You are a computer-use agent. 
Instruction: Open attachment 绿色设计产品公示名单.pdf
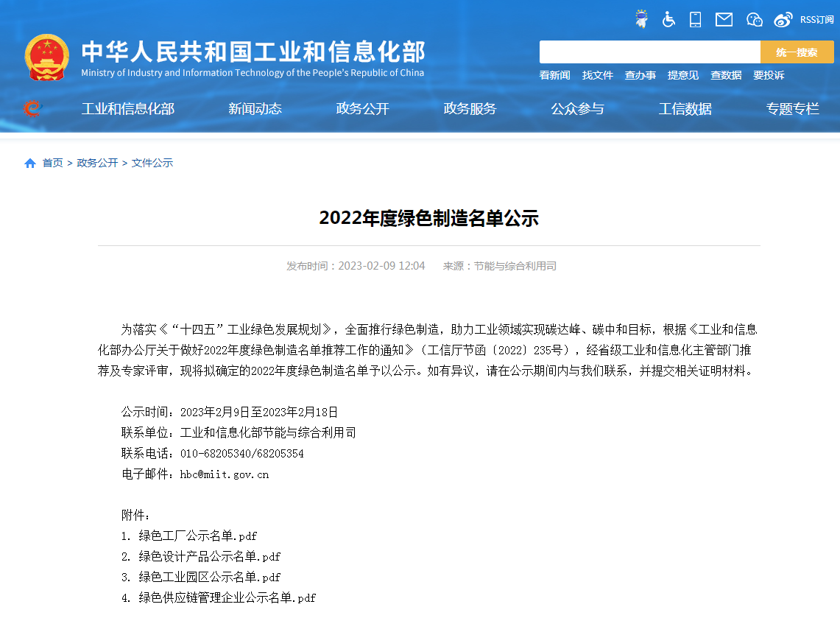(x=210, y=557)
